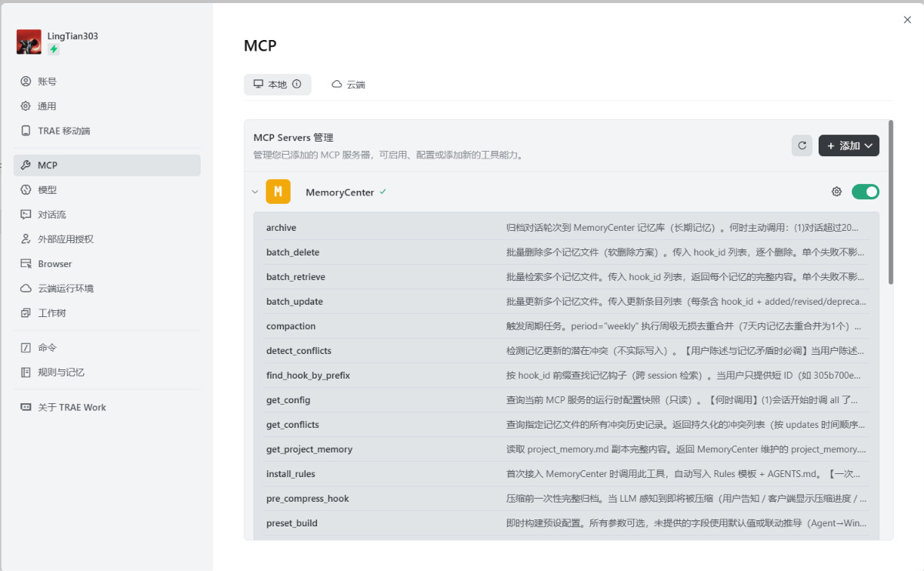Disable the MemoryCenter server toggle

pyautogui.click(x=866, y=192)
